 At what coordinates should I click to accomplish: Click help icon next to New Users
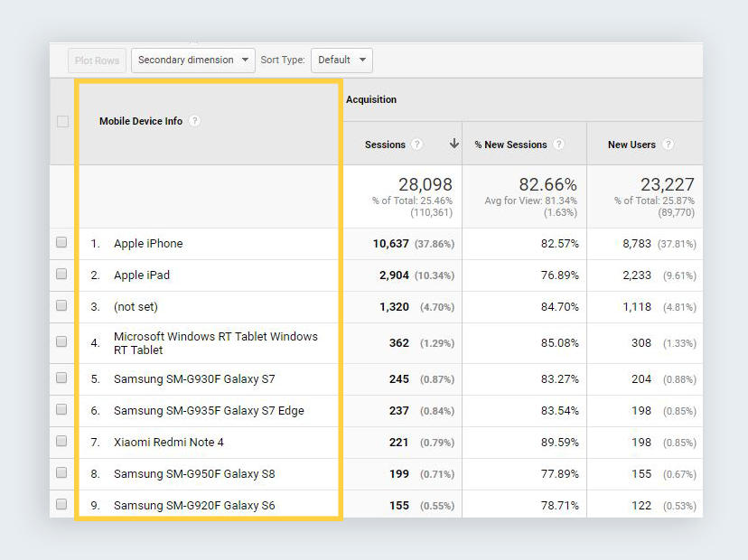click(669, 144)
